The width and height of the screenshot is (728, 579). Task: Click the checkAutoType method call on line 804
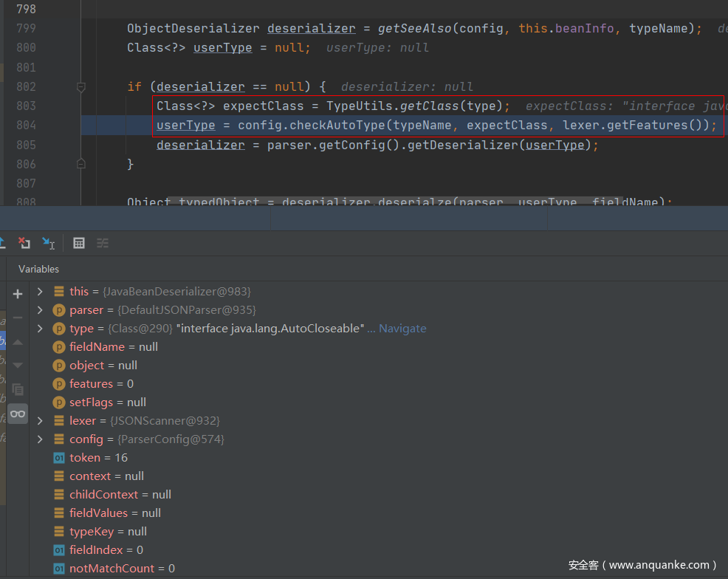point(342,126)
